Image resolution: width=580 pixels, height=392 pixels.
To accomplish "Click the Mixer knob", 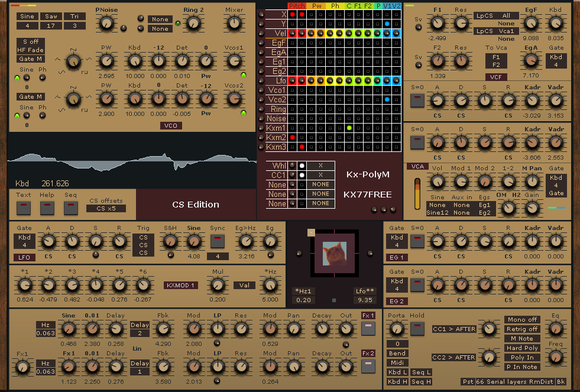I will [x=234, y=24].
